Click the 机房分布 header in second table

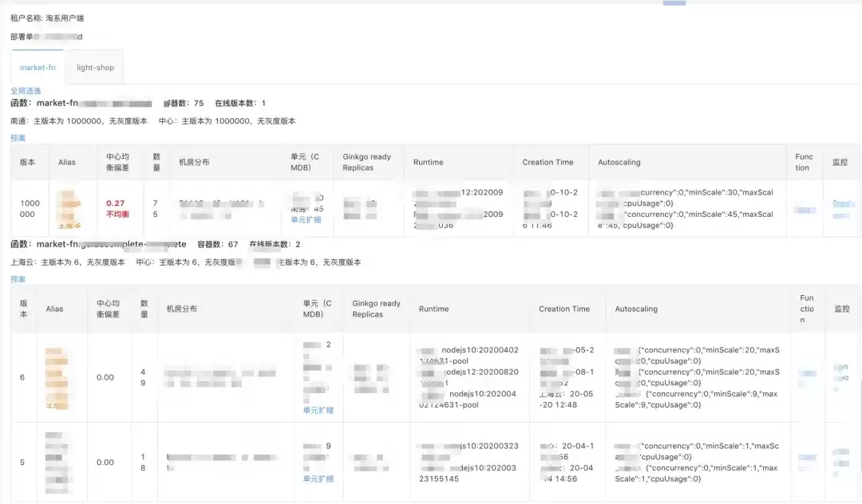pos(182,309)
